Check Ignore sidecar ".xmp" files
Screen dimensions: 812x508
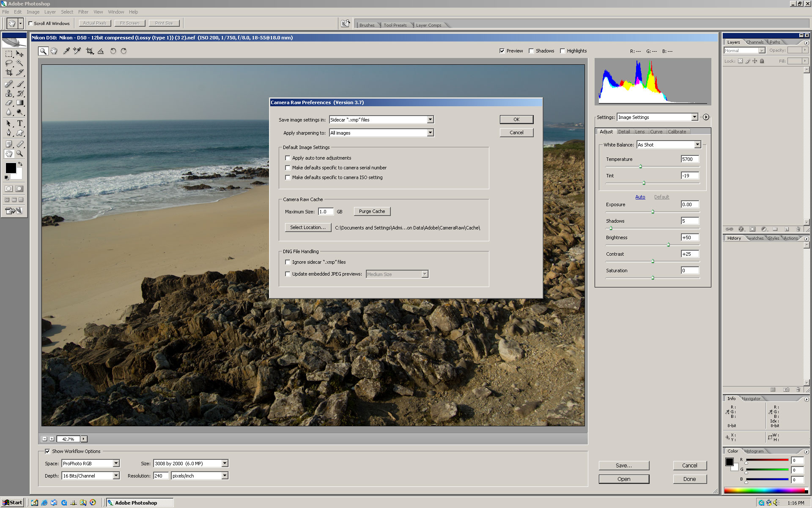point(288,262)
